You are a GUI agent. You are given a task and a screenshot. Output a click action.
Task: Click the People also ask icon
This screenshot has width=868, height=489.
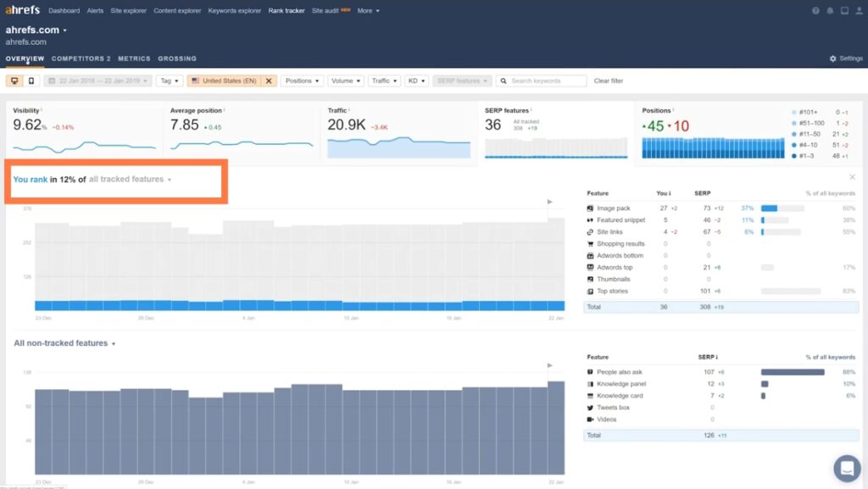click(x=590, y=372)
